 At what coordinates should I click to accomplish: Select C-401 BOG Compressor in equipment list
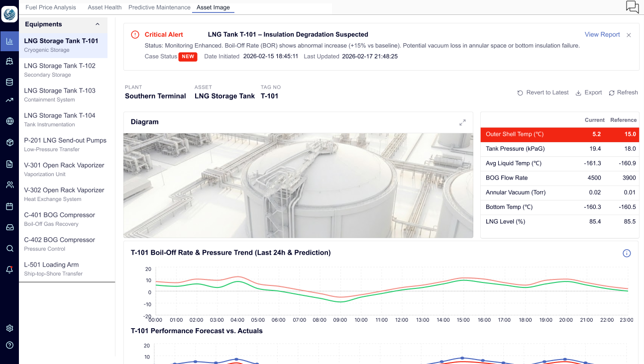[x=59, y=219]
